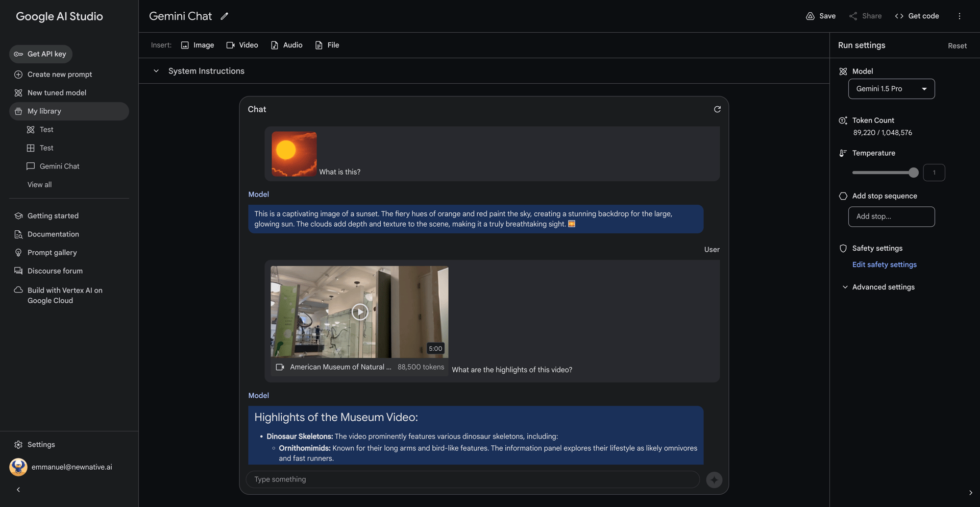Screen dimensions: 980x507
Task: Click the Type something input field
Action: pos(473,479)
